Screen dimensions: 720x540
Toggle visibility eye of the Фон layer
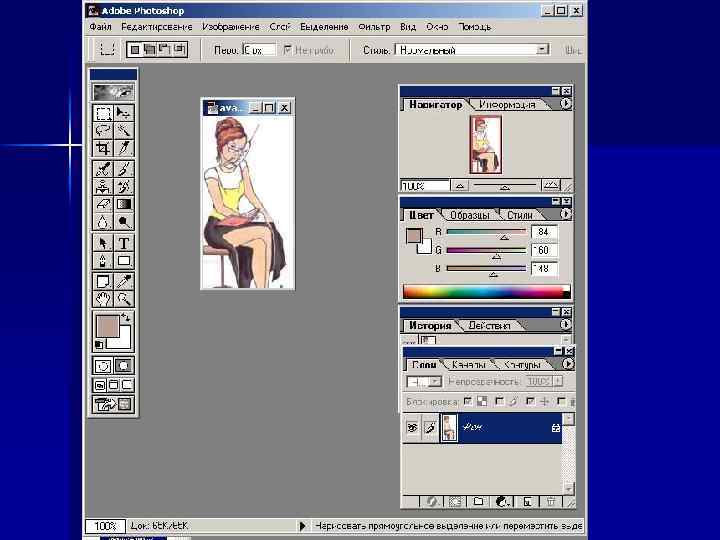pyautogui.click(x=412, y=428)
